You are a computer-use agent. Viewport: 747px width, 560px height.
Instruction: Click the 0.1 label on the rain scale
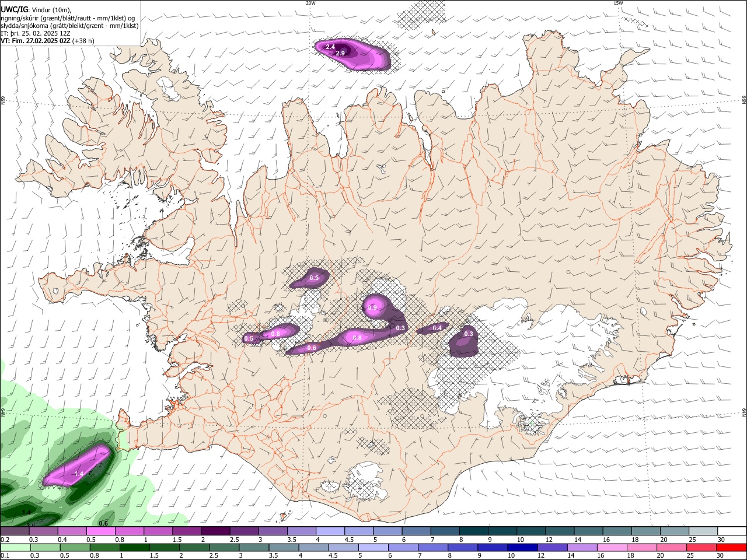tap(5, 556)
